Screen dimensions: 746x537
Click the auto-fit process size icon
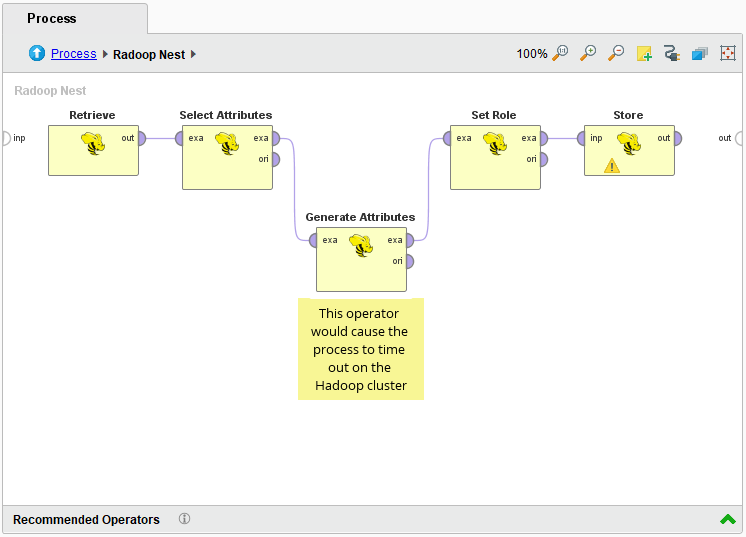(x=728, y=53)
